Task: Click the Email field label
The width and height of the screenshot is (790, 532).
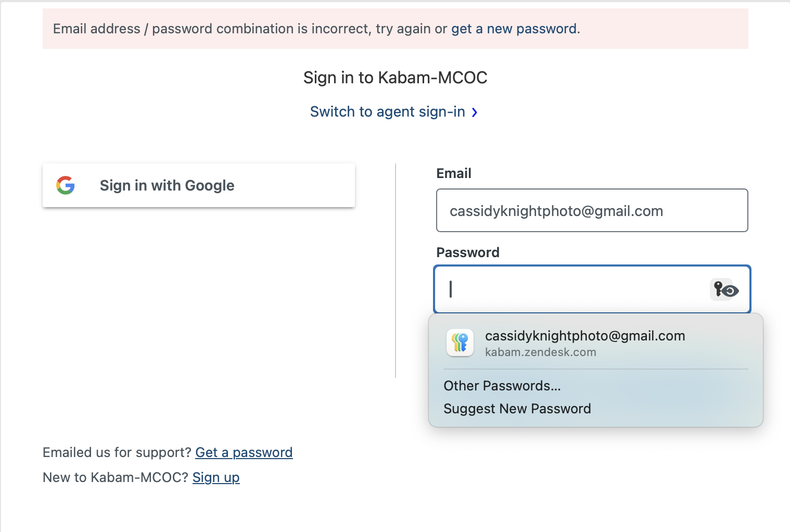Action: coord(454,173)
